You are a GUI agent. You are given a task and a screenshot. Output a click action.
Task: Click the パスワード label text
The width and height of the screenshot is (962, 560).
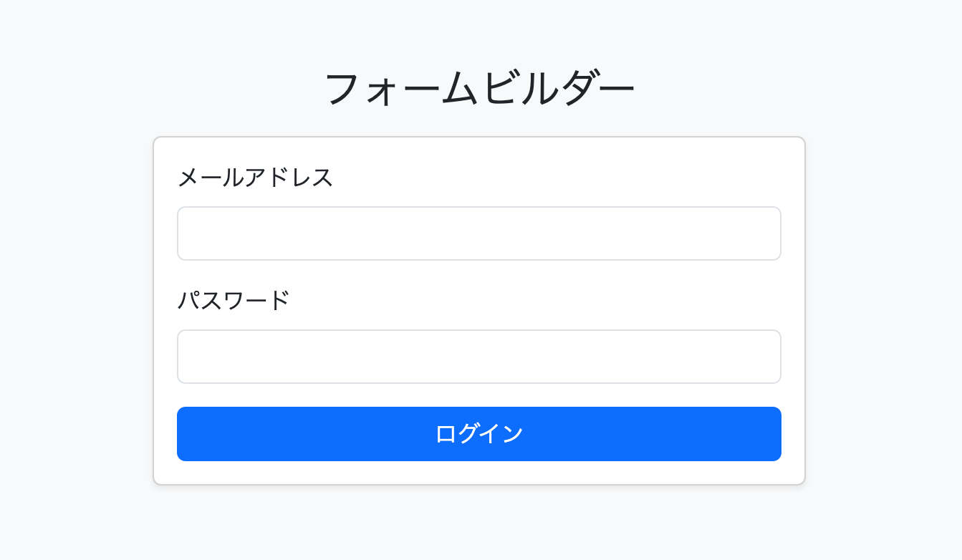(234, 300)
